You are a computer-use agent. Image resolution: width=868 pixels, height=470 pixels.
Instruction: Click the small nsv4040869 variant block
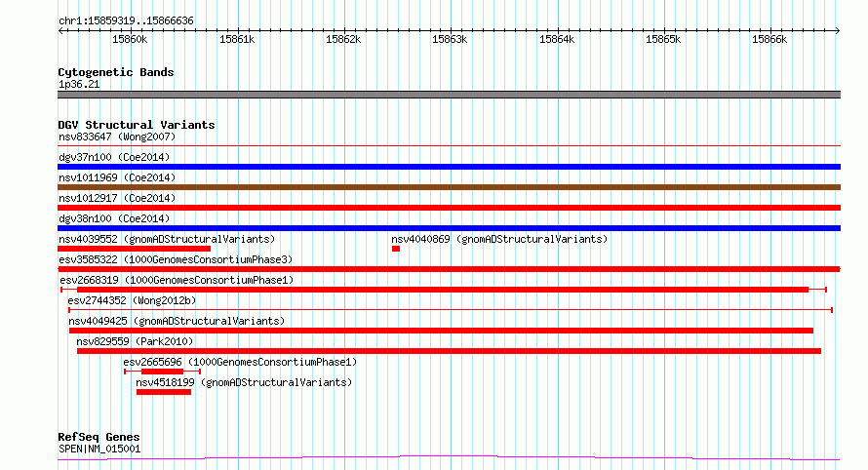(x=396, y=249)
